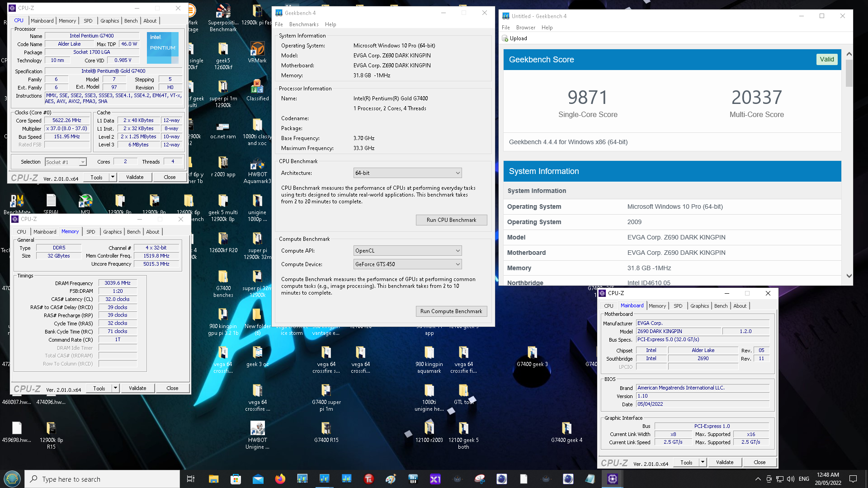Screen dimensions: 868x488
Task: Open the geek5 12600kf folder icon
Action: pos(223,56)
